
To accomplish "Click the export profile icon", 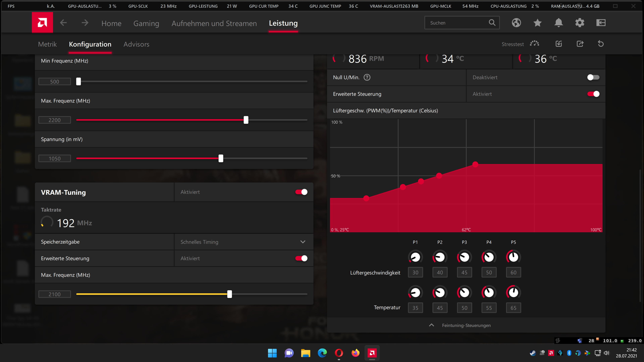I will 580,44.
